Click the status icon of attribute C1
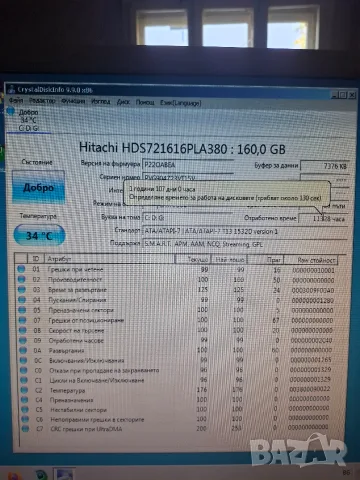Screen dimensions: 360x480 pos(24,380)
